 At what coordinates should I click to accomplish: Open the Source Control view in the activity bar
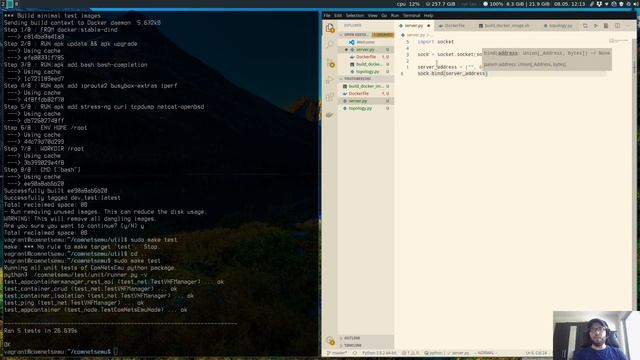(330, 63)
